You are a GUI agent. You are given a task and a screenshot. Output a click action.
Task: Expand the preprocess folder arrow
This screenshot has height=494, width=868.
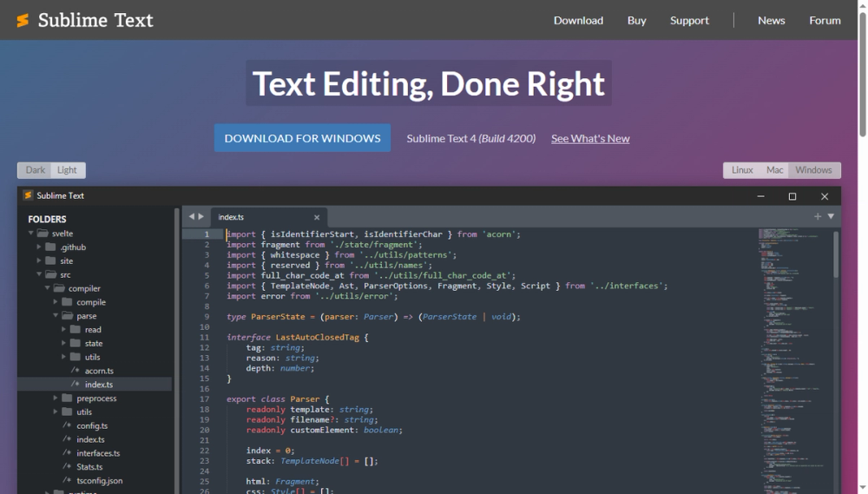point(56,398)
